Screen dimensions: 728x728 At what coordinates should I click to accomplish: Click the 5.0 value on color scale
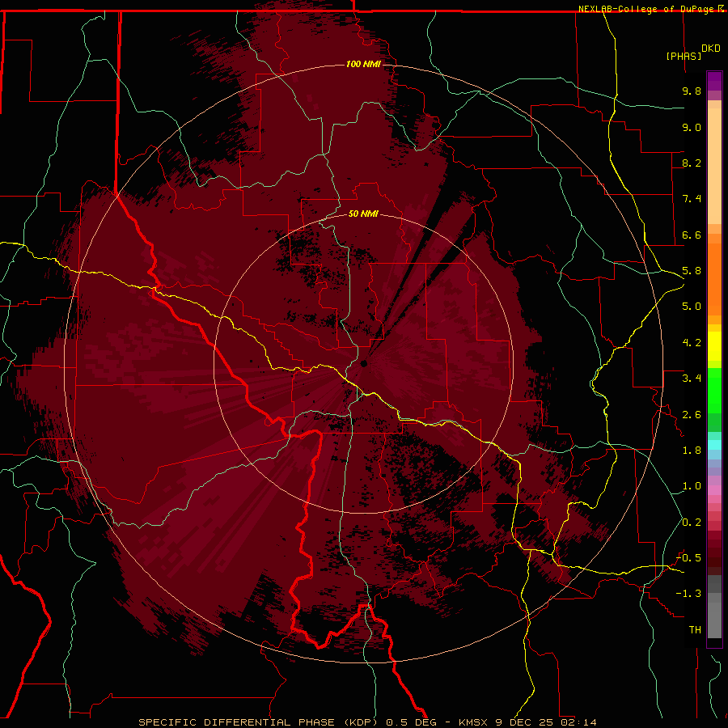(x=692, y=307)
